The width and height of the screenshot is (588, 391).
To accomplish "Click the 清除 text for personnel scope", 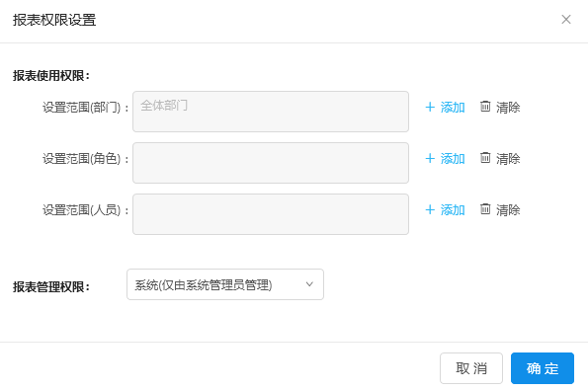I will click(508, 210).
